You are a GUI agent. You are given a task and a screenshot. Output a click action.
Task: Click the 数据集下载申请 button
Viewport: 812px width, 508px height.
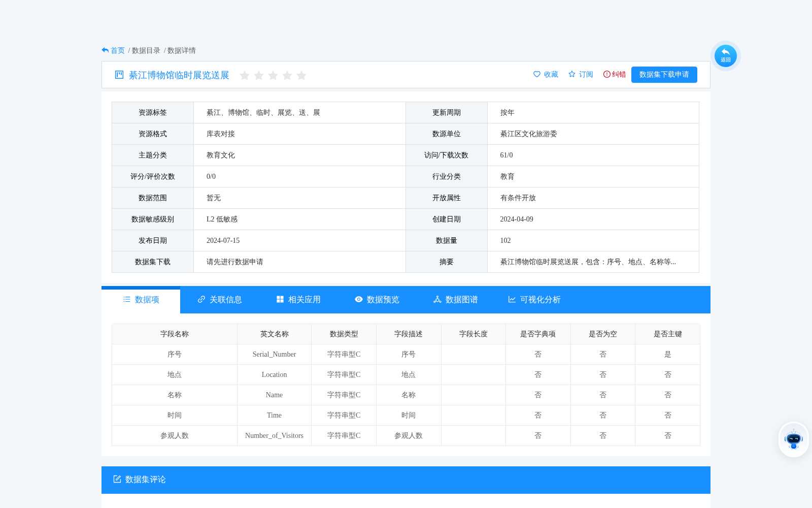664,75
